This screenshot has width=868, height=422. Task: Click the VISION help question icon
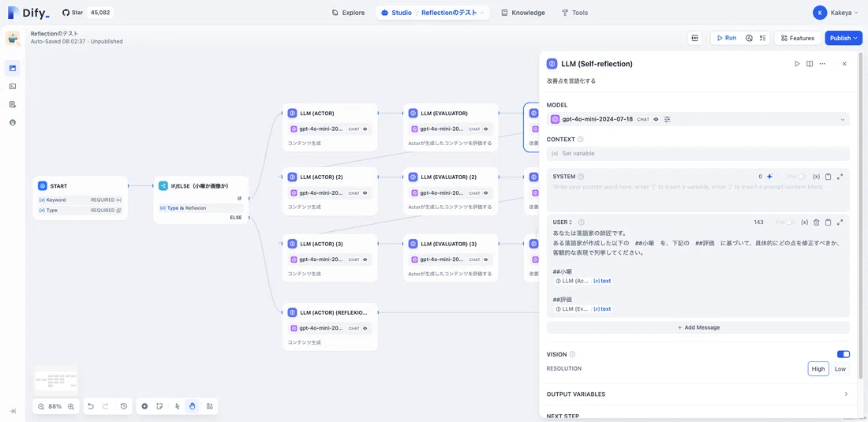tap(572, 354)
